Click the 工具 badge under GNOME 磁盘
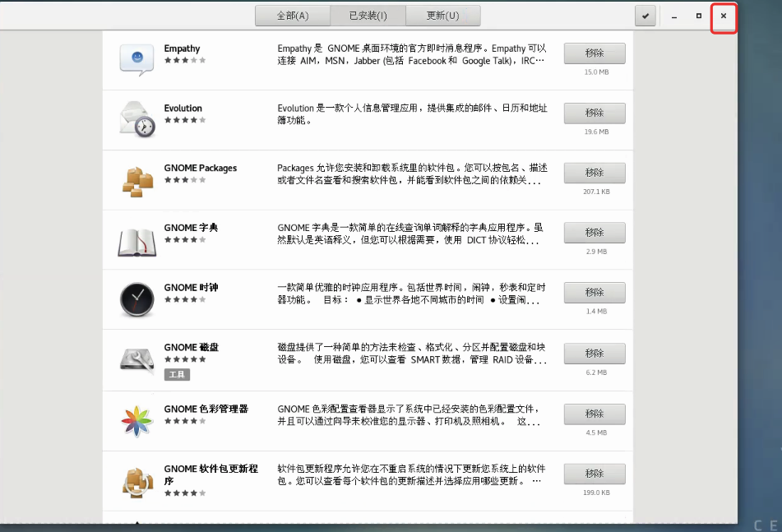Screen dimensions: 782x532 (178, 374)
